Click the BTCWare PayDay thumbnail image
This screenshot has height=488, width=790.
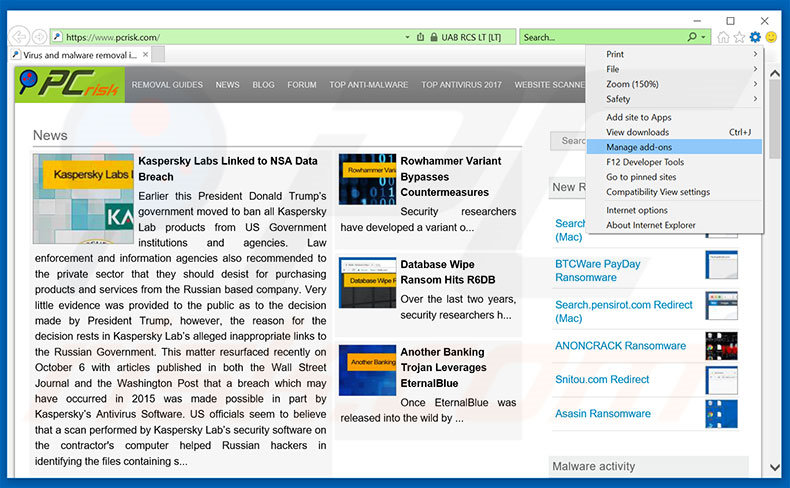point(721,265)
